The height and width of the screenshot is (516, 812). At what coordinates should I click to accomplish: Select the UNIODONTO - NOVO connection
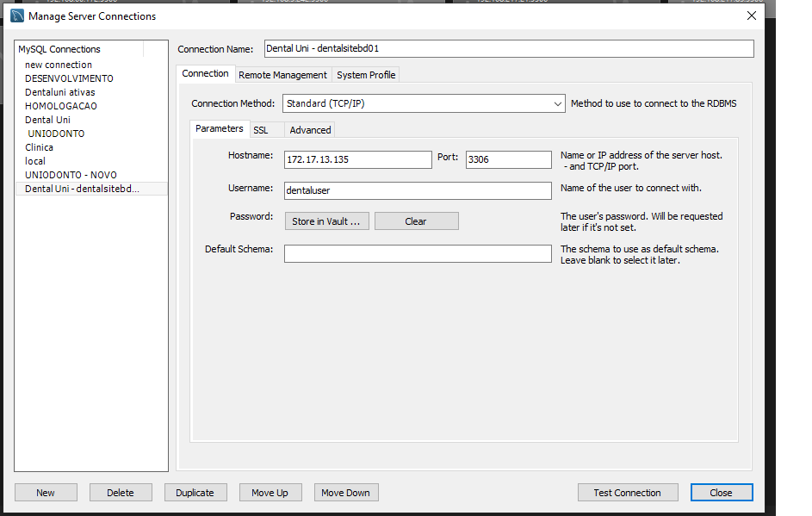pyautogui.click(x=71, y=175)
